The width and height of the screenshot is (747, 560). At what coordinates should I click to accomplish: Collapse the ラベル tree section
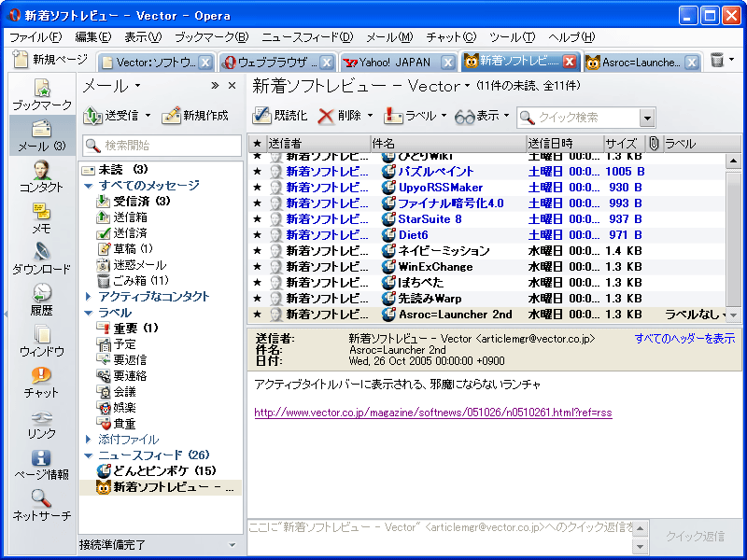click(89, 313)
